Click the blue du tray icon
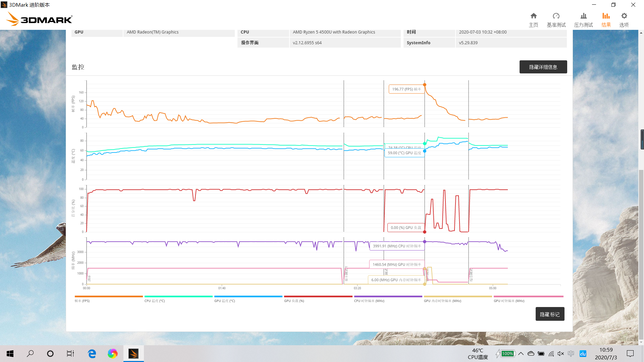644x362 pixels. (x=583, y=354)
